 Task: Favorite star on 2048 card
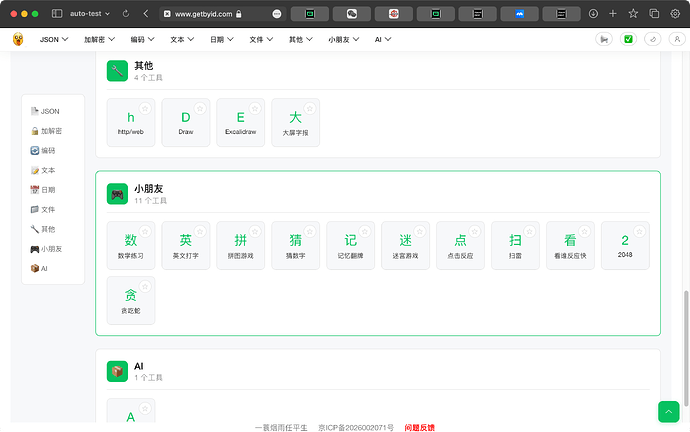[639, 231]
